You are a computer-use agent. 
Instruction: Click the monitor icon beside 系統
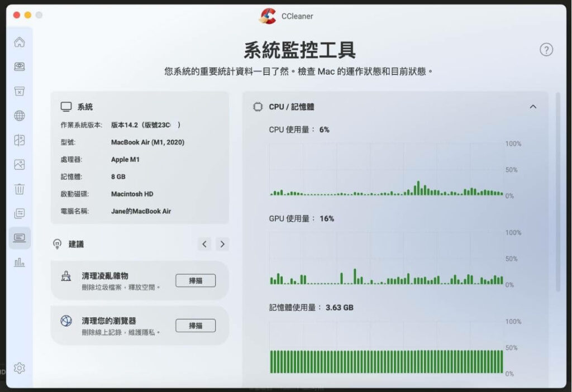(x=66, y=107)
